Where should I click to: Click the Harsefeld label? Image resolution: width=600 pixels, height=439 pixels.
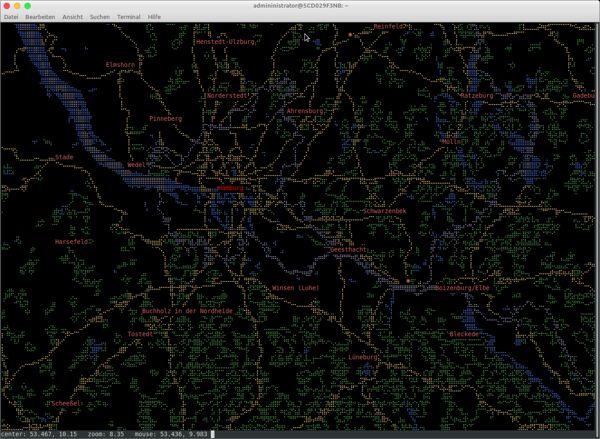click(x=72, y=242)
